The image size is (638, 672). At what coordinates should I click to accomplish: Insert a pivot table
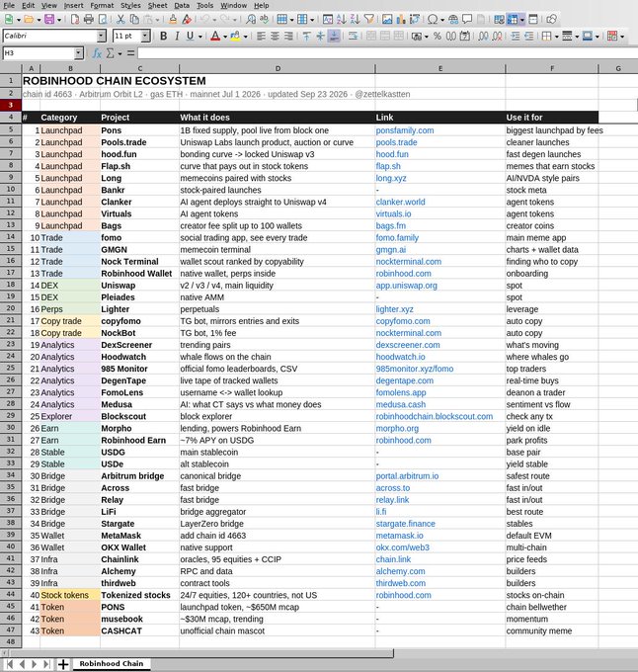[x=415, y=20]
